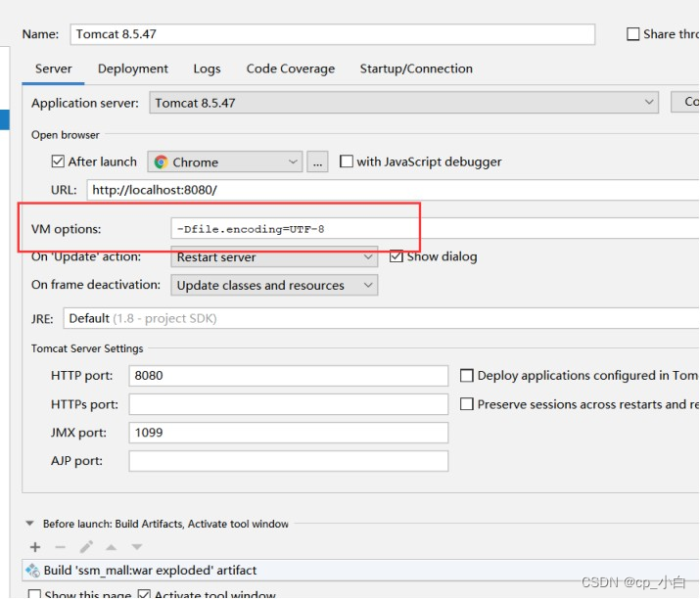The height and width of the screenshot is (599, 700).
Task: Enable Preserve sessions across restarts checkbox
Action: click(467, 404)
